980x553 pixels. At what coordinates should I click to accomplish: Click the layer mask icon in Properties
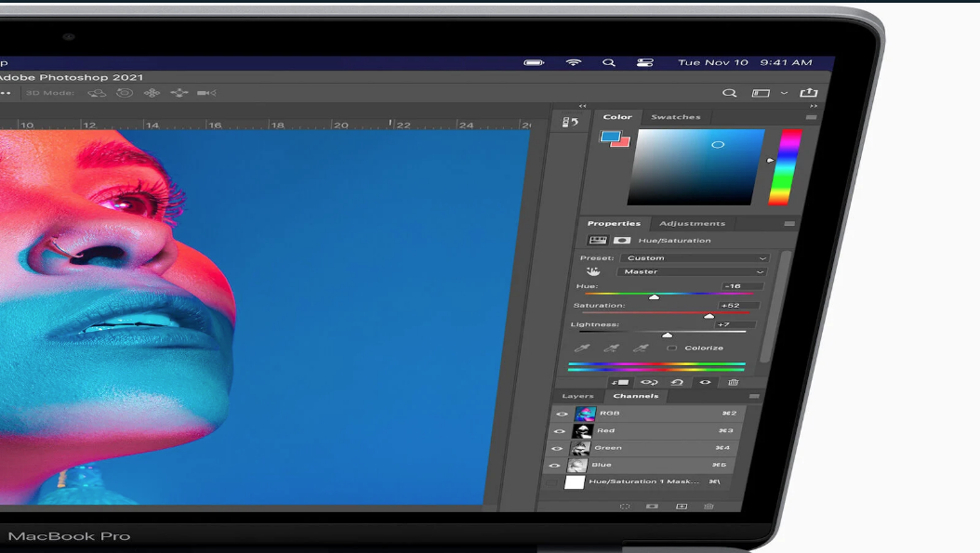click(621, 240)
